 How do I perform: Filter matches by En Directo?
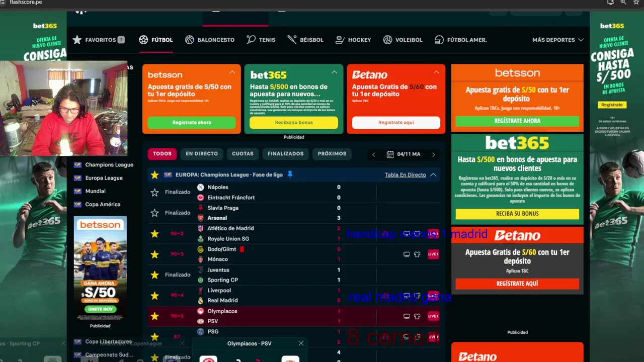point(202,154)
